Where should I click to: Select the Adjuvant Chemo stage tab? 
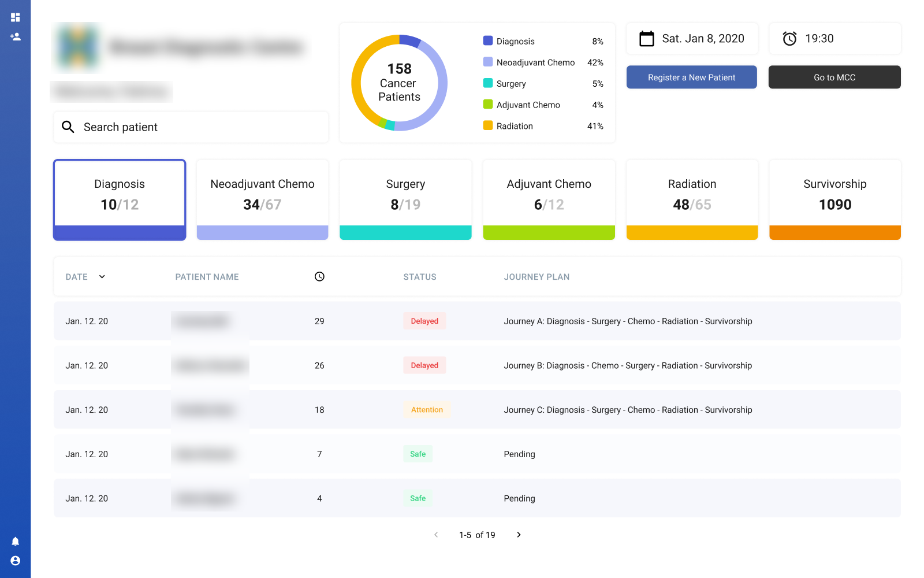tap(549, 200)
